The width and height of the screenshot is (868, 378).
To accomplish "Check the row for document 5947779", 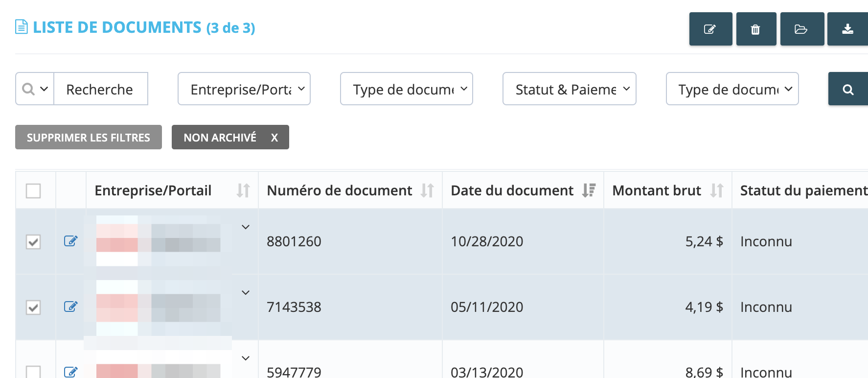I will coord(33,372).
